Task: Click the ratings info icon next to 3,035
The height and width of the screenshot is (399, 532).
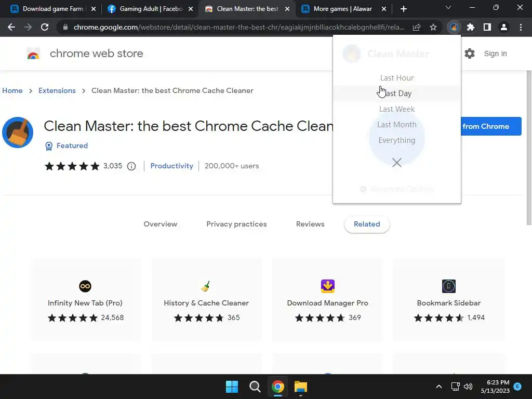Action: (x=131, y=166)
